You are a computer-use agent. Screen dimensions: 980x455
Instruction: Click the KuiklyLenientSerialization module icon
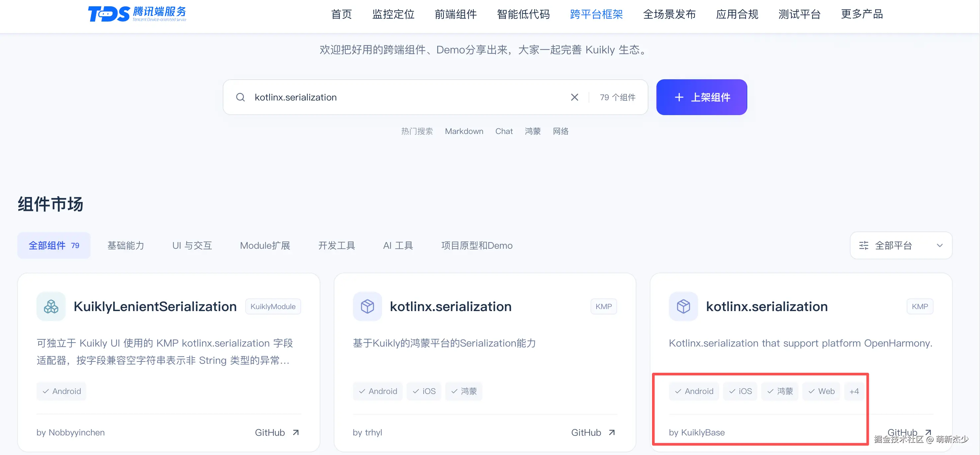click(51, 306)
